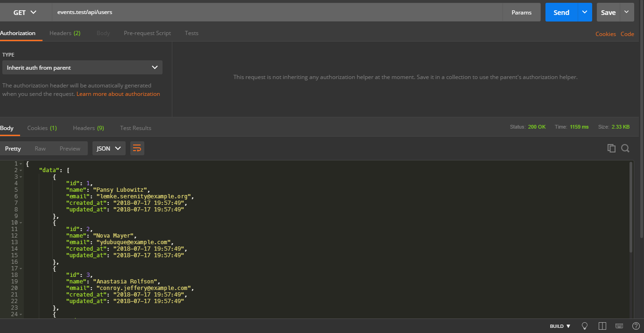Open search in response body
This screenshot has width=644, height=333.
(625, 148)
